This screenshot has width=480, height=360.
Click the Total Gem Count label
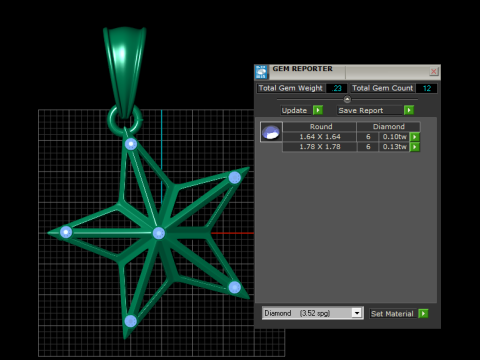(x=383, y=88)
